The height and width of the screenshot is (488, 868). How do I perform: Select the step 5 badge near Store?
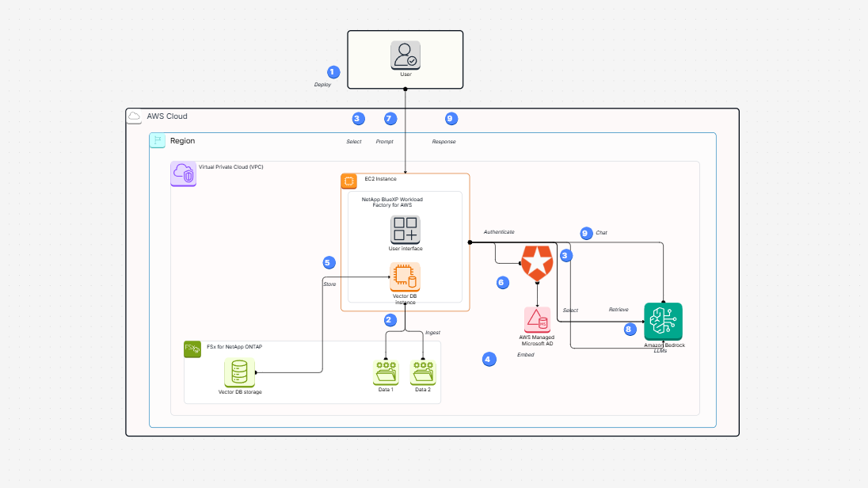329,262
